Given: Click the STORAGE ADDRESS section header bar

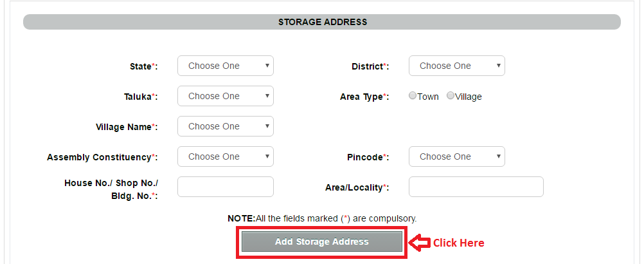Looking at the screenshot, I should (322, 22).
